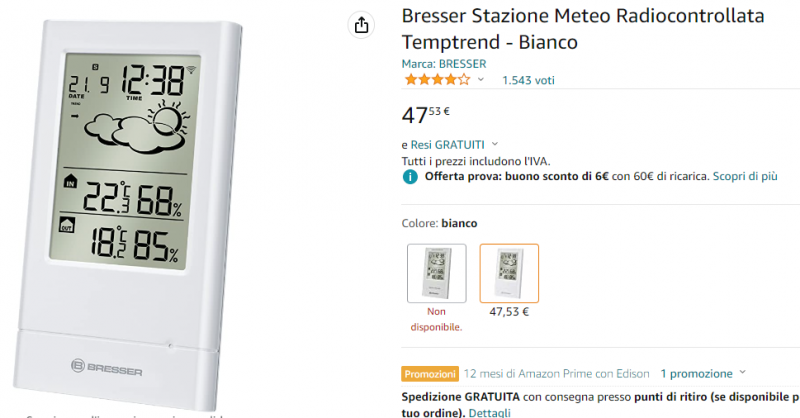The image size is (800, 418).
Task: Click the share icon above product image
Action: [x=361, y=25]
